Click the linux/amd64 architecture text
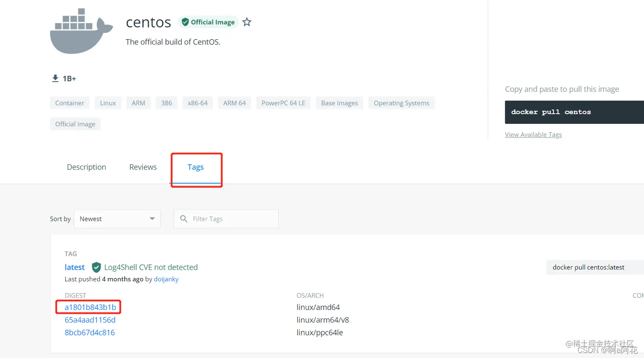 pos(318,307)
